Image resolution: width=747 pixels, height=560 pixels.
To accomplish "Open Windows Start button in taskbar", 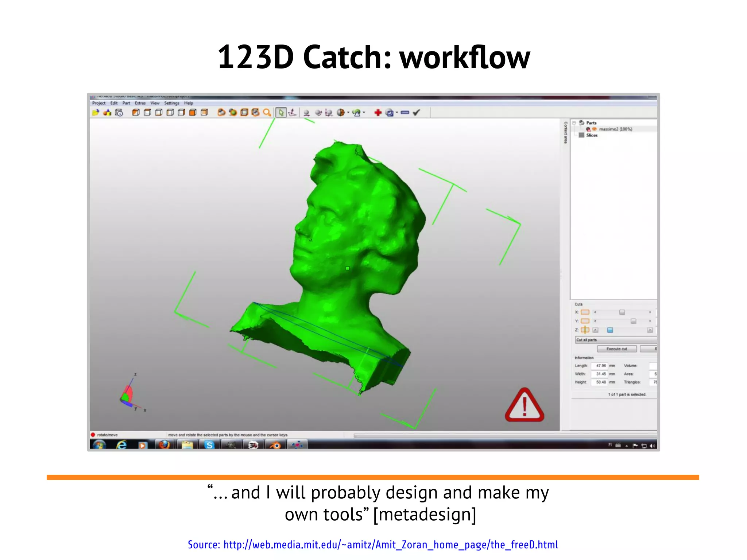I will point(99,445).
